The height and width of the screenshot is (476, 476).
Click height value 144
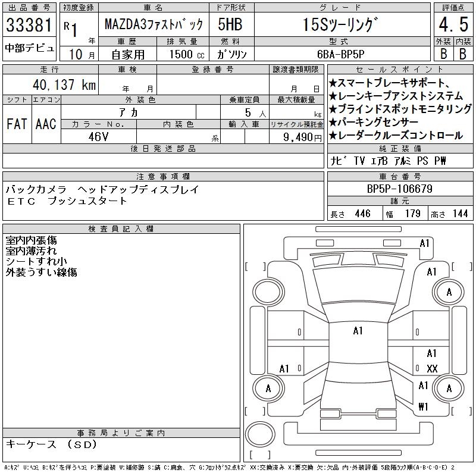[460, 214]
